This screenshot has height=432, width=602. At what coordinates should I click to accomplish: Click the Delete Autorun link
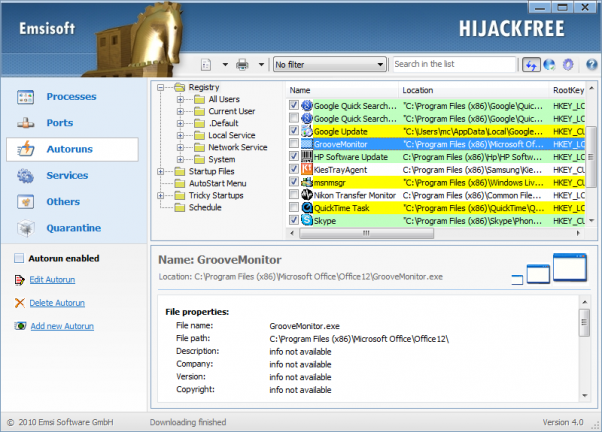(x=57, y=303)
